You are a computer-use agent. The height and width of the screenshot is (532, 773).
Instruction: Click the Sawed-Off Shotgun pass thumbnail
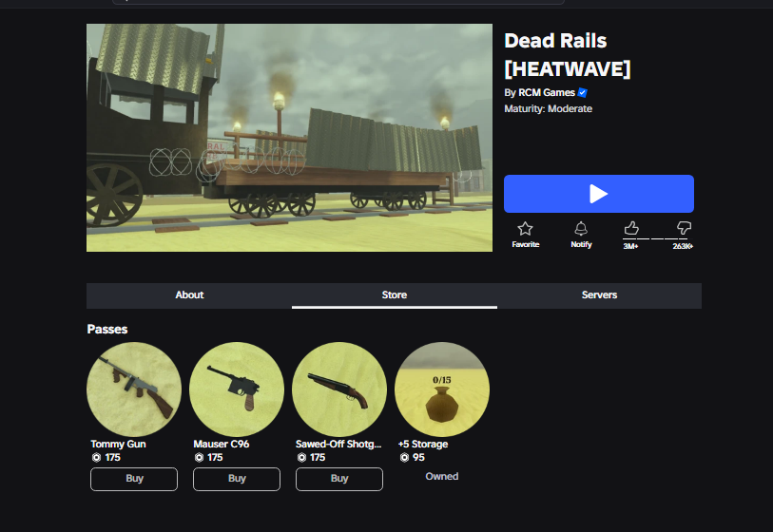point(339,389)
